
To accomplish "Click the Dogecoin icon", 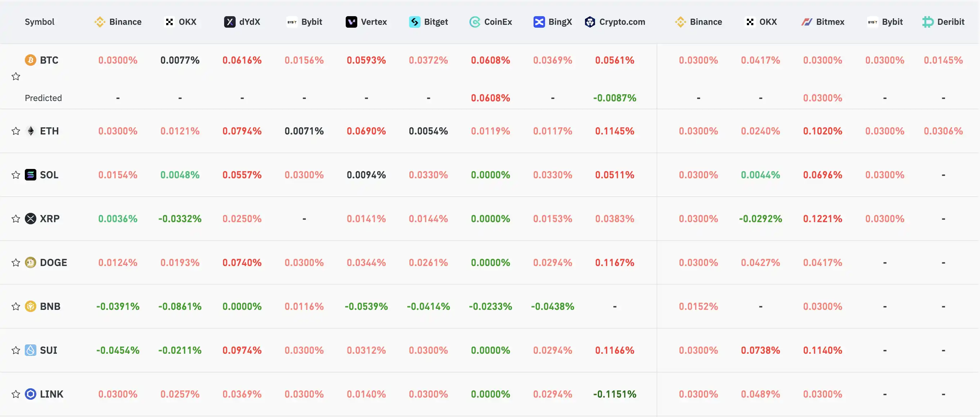I will coord(31,263).
